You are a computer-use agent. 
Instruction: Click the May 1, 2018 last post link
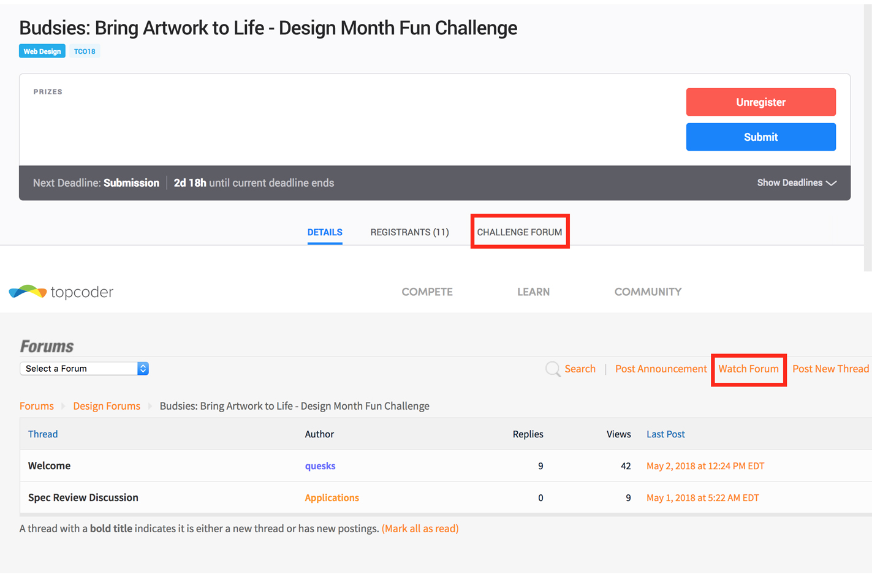[x=703, y=498]
